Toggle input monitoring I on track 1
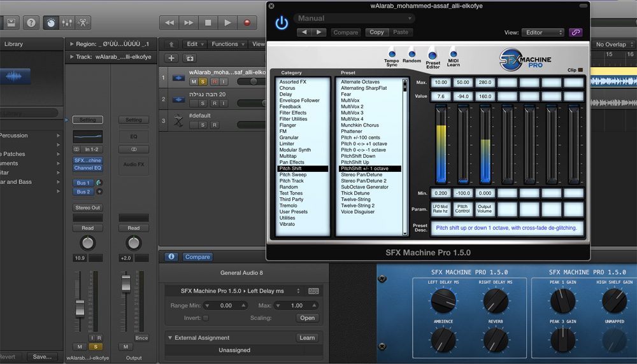Screen dimensions: 637x364 pyautogui.click(x=224, y=82)
